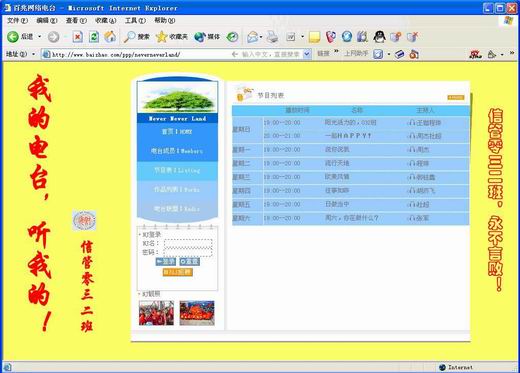Click the Refresh page icon
This screenshot has height=373, width=520.
click(94, 37)
